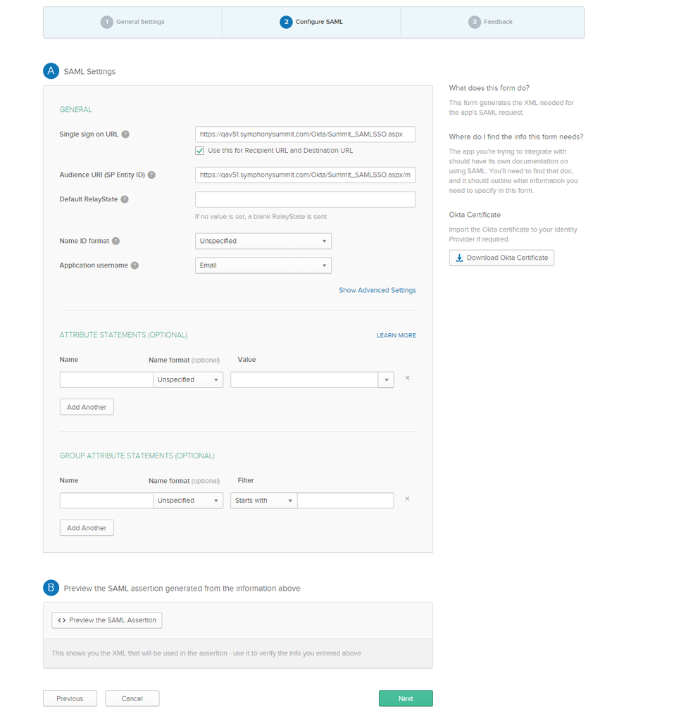
Task: Go to General Settings step tab
Action: (x=132, y=22)
